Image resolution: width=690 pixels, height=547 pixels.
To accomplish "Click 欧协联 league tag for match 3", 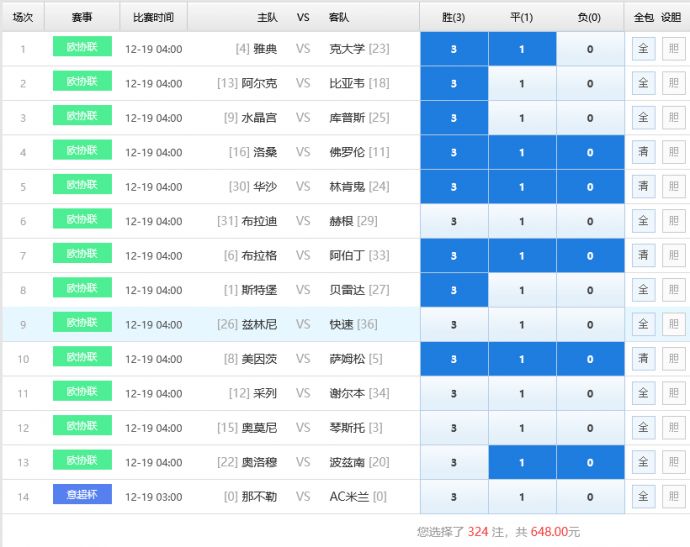I will pos(82,116).
